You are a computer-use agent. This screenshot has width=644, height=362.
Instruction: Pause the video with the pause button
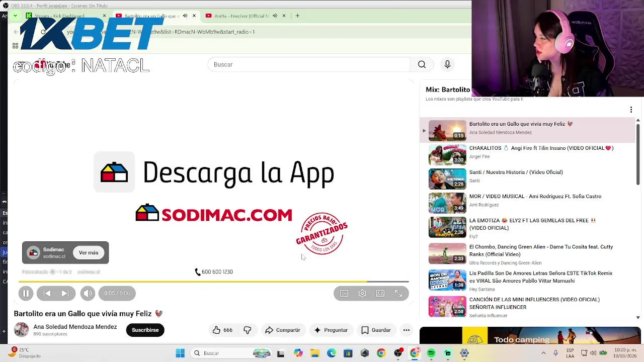tap(26, 293)
